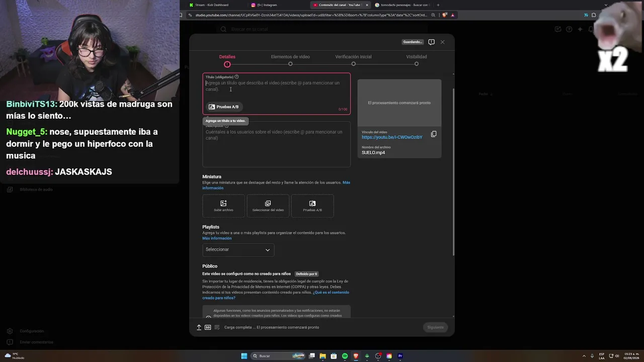Switch to the Instagram browser tab

click(267, 5)
